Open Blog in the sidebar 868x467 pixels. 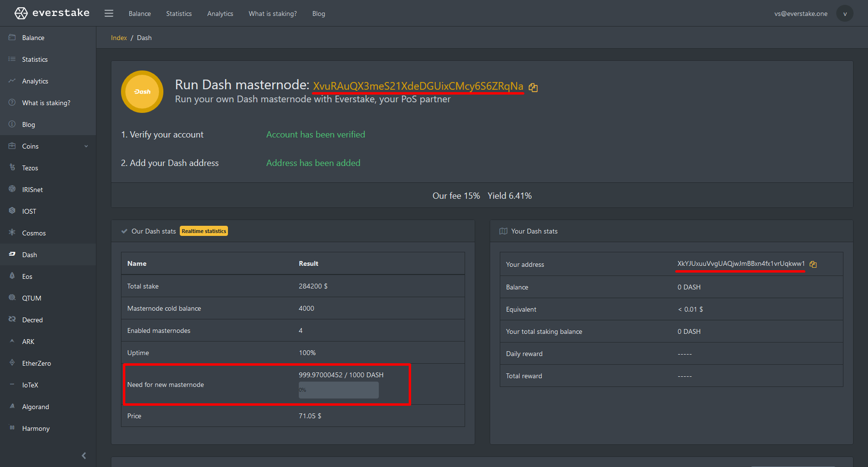pyautogui.click(x=48, y=124)
